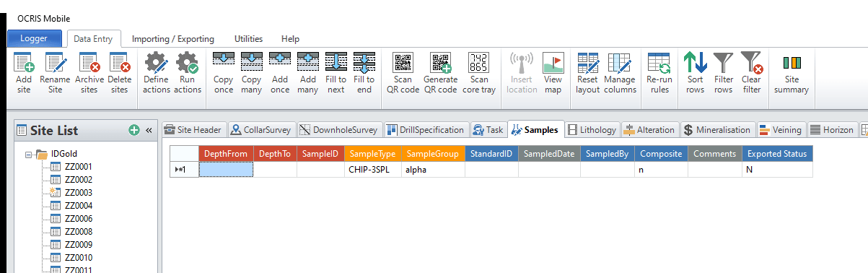The image size is (868, 273).
Task: Click the DepthFrom column header
Action: pos(226,153)
